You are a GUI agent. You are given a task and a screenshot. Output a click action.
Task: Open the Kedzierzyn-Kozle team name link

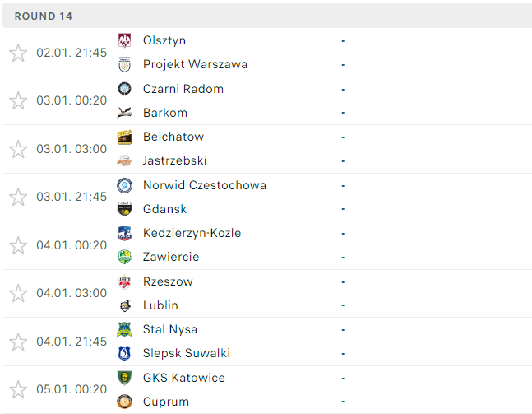[192, 233]
